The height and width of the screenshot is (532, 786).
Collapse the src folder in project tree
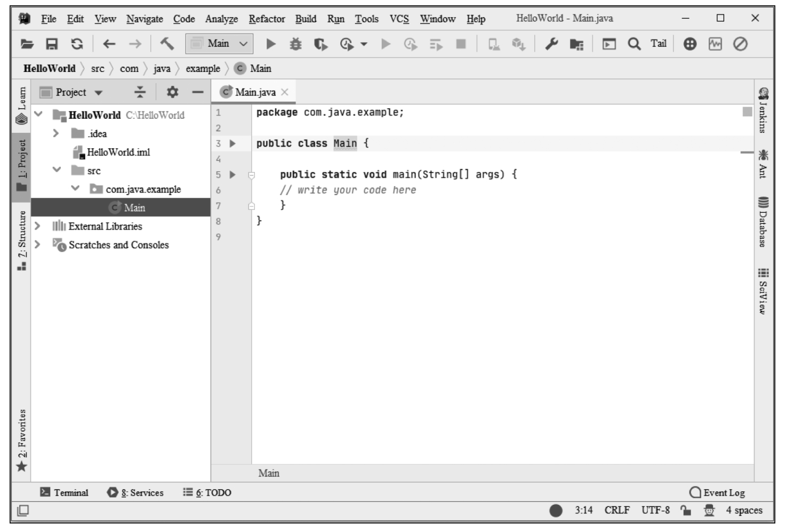pos(57,170)
